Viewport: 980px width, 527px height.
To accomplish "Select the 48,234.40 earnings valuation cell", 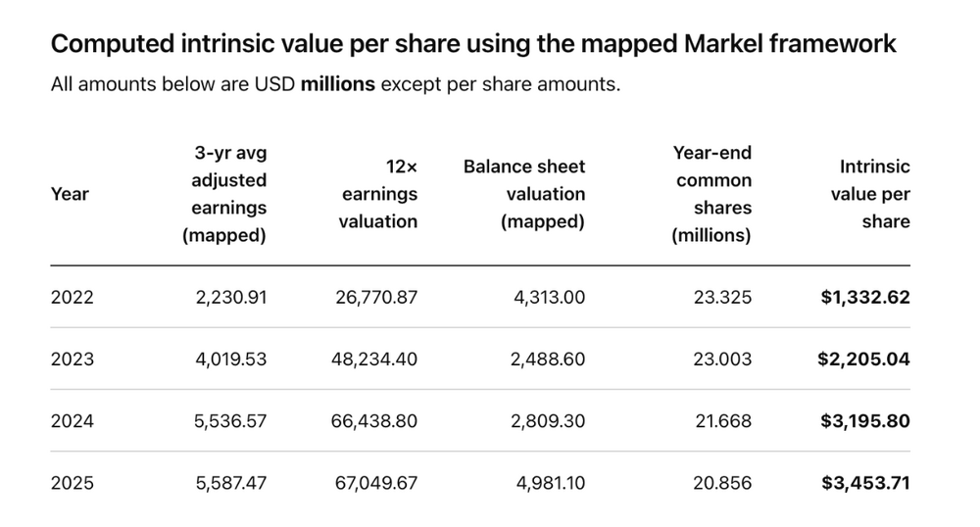I will coord(374,359).
